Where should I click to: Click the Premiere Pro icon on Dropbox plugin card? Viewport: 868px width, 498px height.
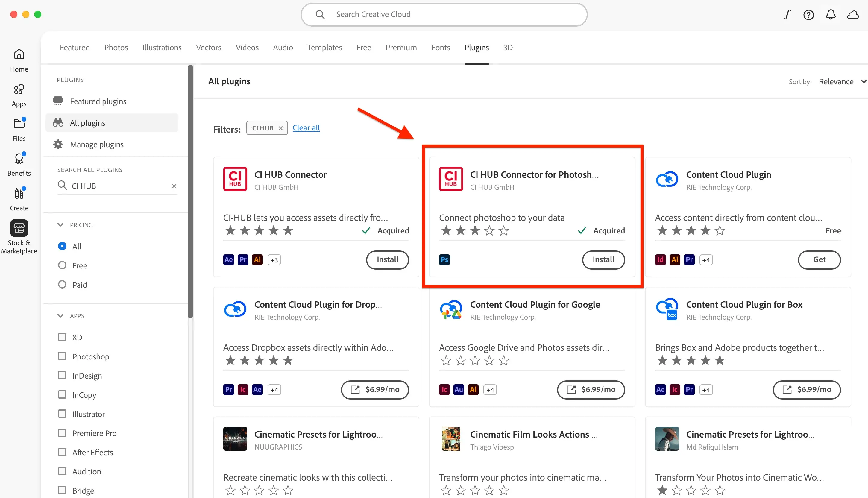228,390
